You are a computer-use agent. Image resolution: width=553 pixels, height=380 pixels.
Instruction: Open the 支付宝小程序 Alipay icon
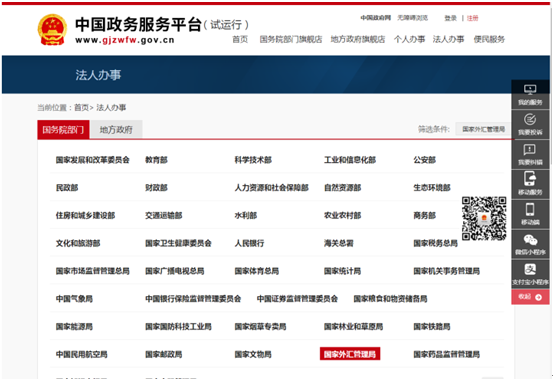point(530,270)
